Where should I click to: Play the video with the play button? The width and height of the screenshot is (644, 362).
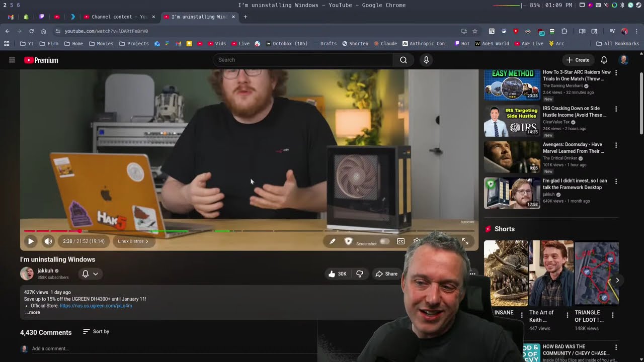point(31,241)
